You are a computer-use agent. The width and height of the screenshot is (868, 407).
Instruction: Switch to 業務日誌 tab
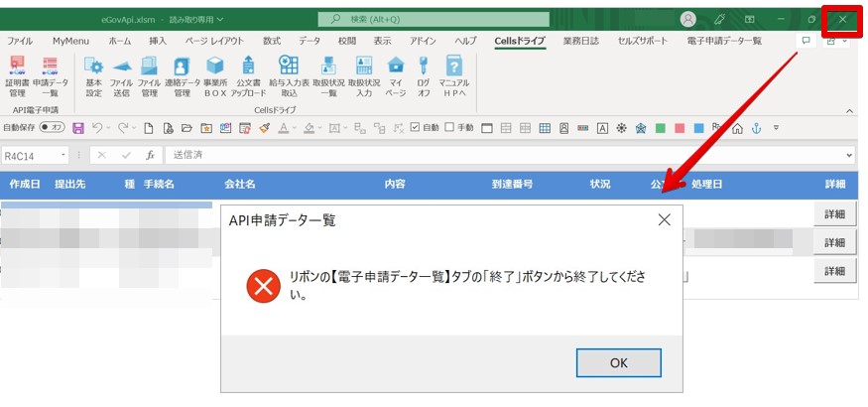pos(580,41)
